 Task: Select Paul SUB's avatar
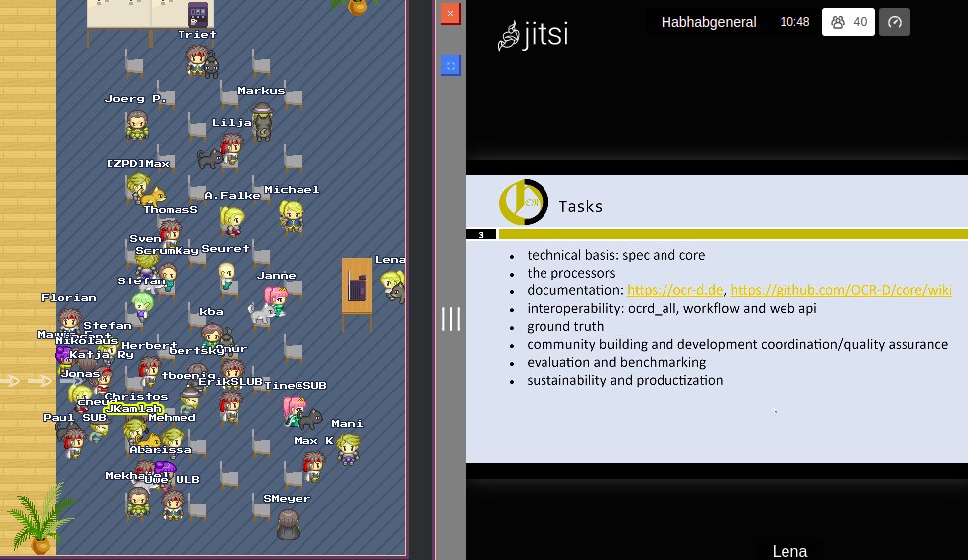click(74, 442)
